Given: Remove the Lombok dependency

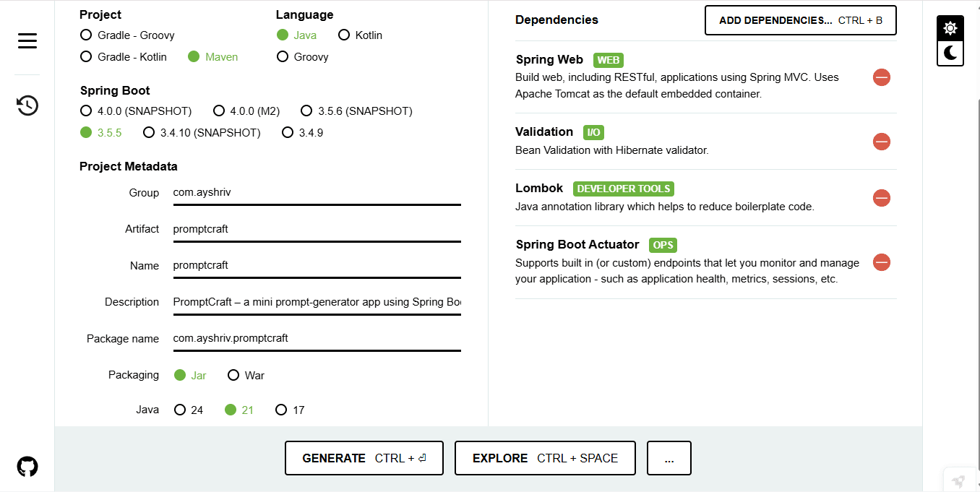Looking at the screenshot, I should tap(882, 198).
